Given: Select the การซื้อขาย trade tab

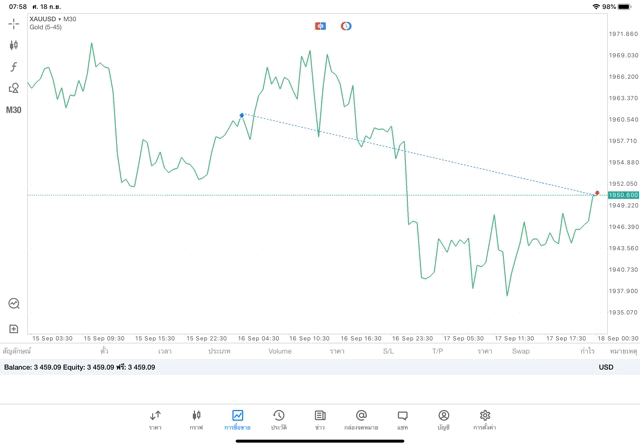Looking at the screenshot, I should click(238, 419).
